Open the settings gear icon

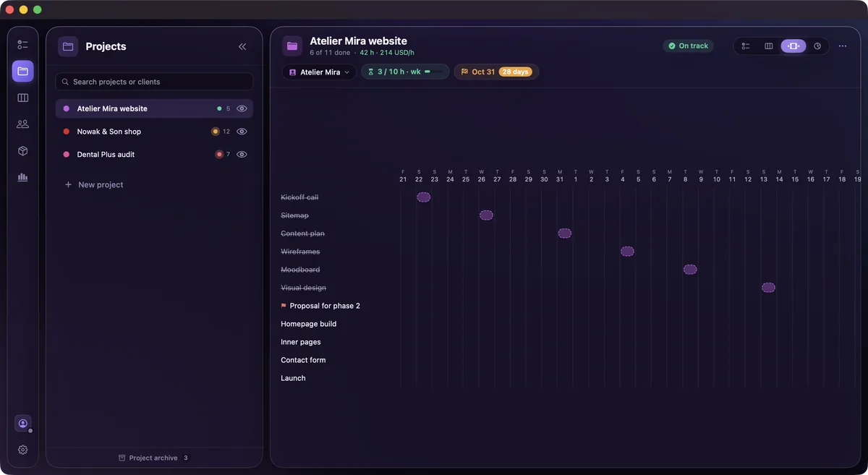tap(22, 450)
